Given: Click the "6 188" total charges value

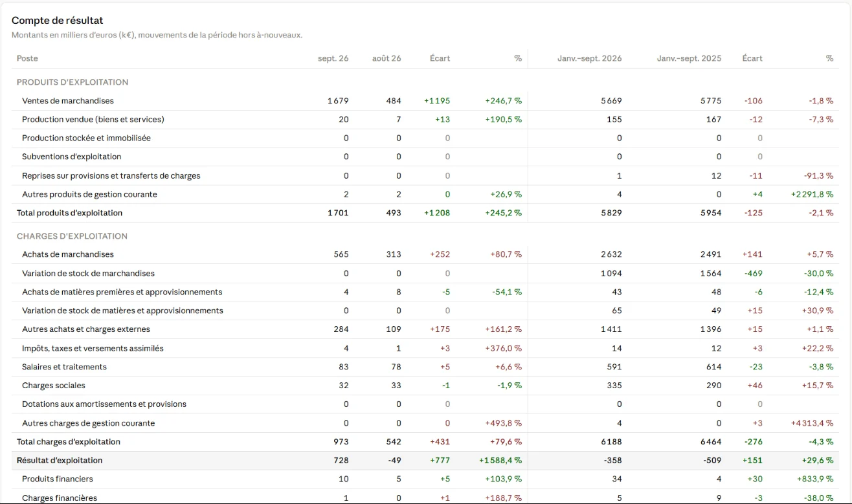Looking at the screenshot, I should click(611, 442).
